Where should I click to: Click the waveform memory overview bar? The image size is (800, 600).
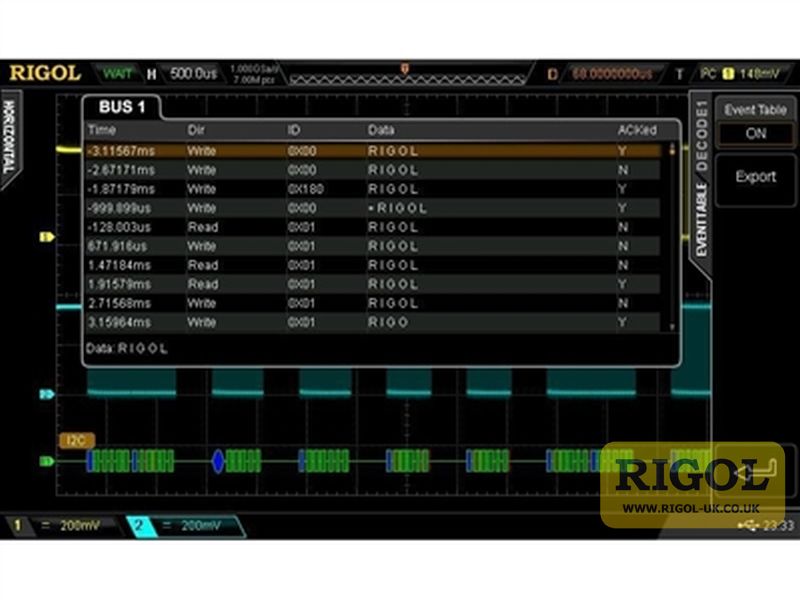click(x=407, y=80)
